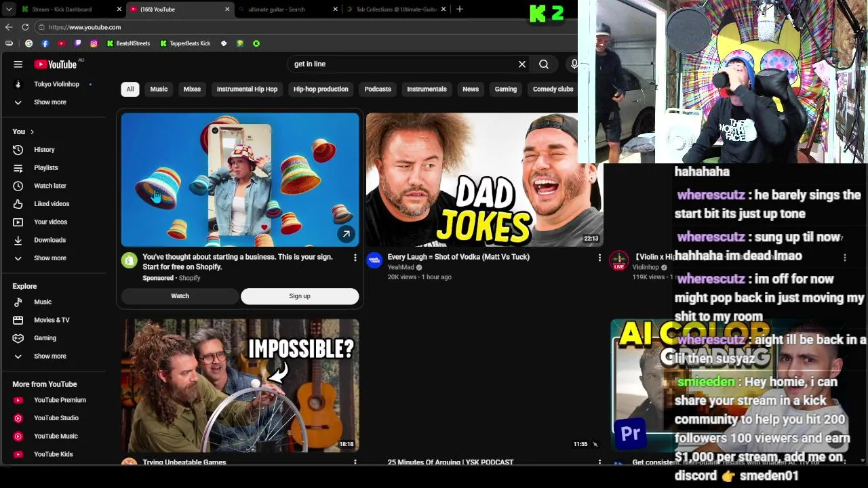
Task: Click the address bar URL field
Action: [x=305, y=27]
